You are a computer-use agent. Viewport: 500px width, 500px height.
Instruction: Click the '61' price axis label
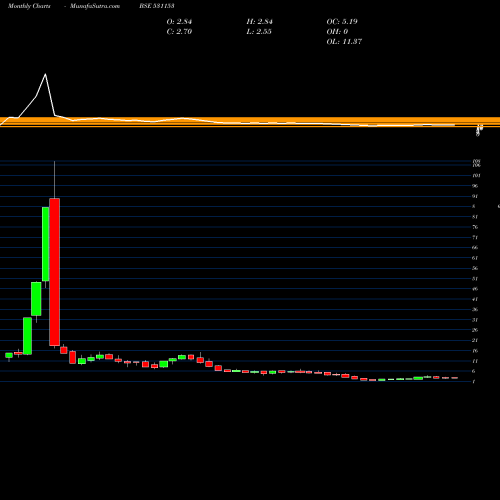pos(475,258)
